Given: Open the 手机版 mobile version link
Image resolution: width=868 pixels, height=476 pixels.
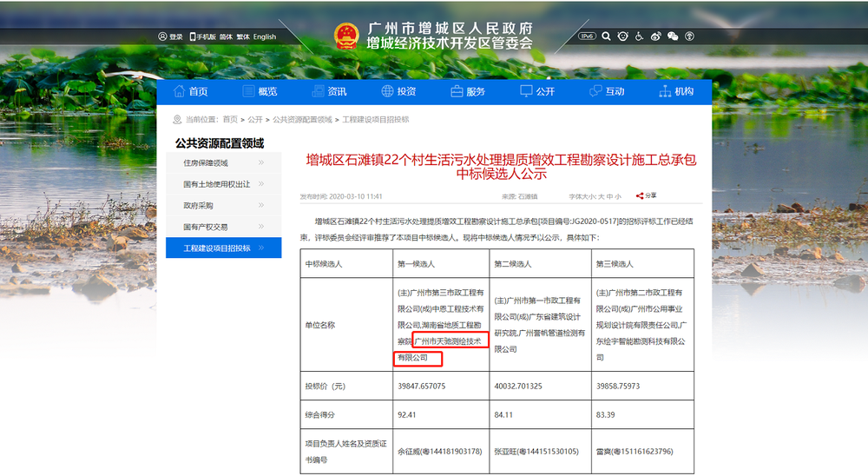Looking at the screenshot, I should click(x=202, y=36).
